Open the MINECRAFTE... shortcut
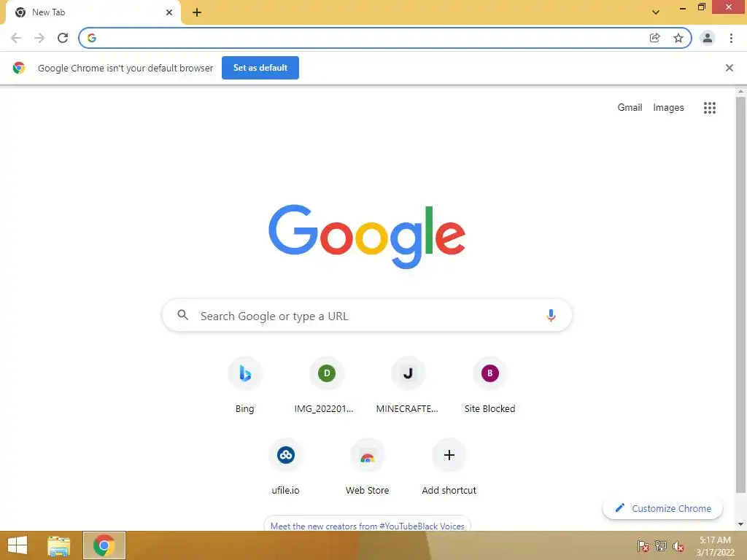The width and height of the screenshot is (747, 560). [x=408, y=386]
